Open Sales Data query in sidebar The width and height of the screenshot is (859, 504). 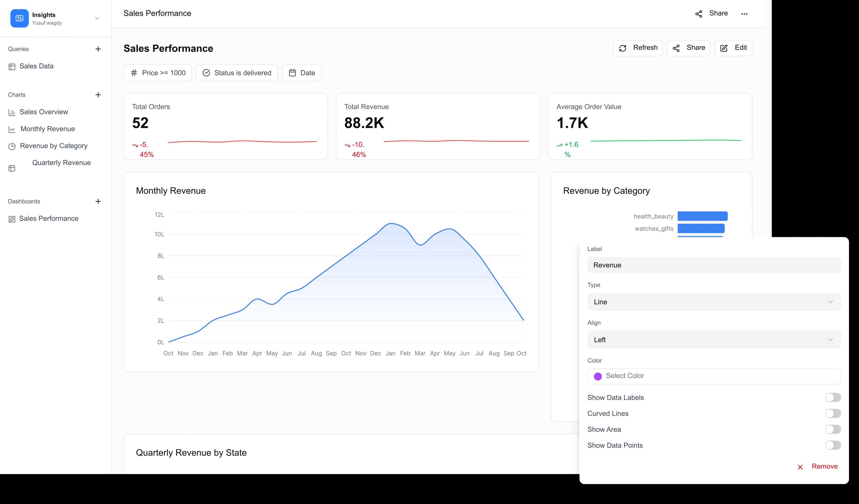pos(36,66)
